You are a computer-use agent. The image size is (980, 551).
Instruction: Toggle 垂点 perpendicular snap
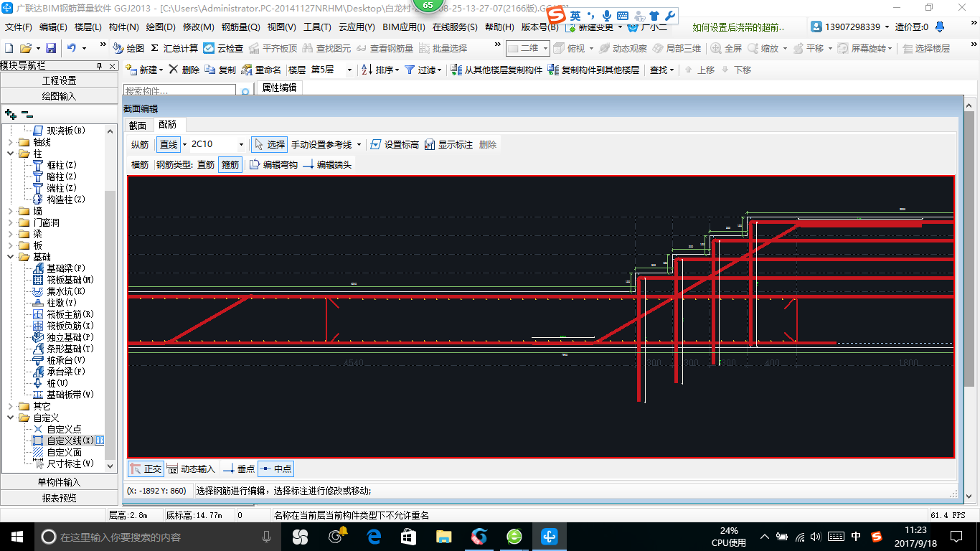click(239, 468)
